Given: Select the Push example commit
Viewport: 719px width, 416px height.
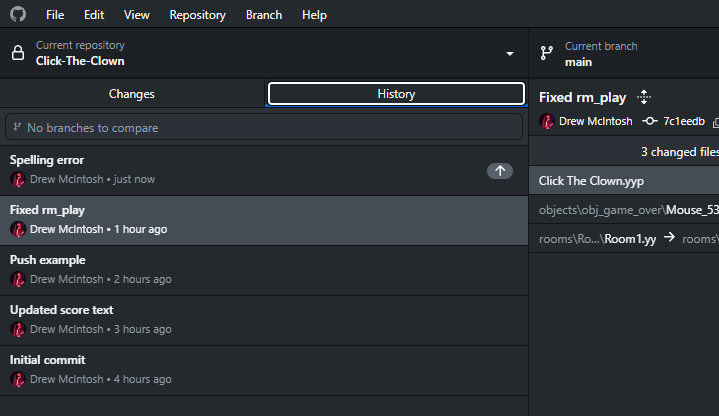Looking at the screenshot, I should [264, 271].
